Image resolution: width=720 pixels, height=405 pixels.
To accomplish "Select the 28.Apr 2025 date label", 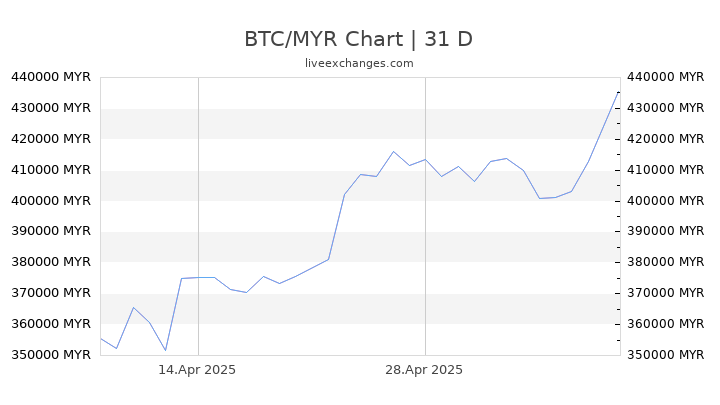I will point(424,370).
